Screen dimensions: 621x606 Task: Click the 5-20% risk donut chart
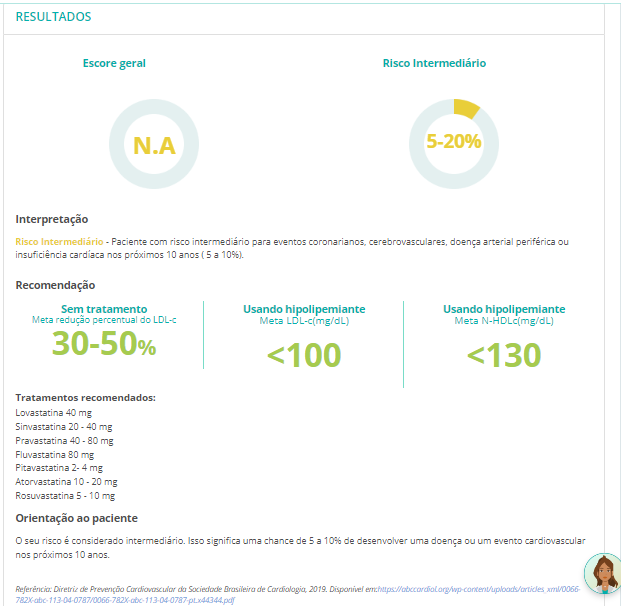click(x=454, y=142)
